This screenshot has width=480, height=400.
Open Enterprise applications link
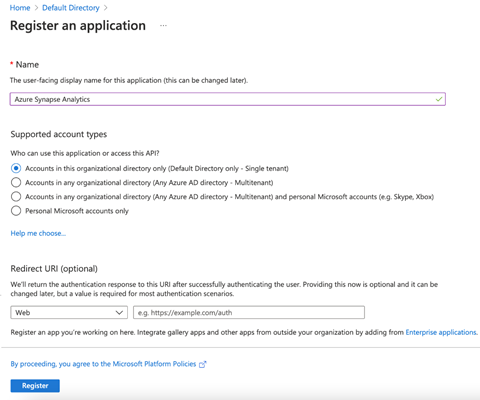pyautogui.click(x=441, y=332)
